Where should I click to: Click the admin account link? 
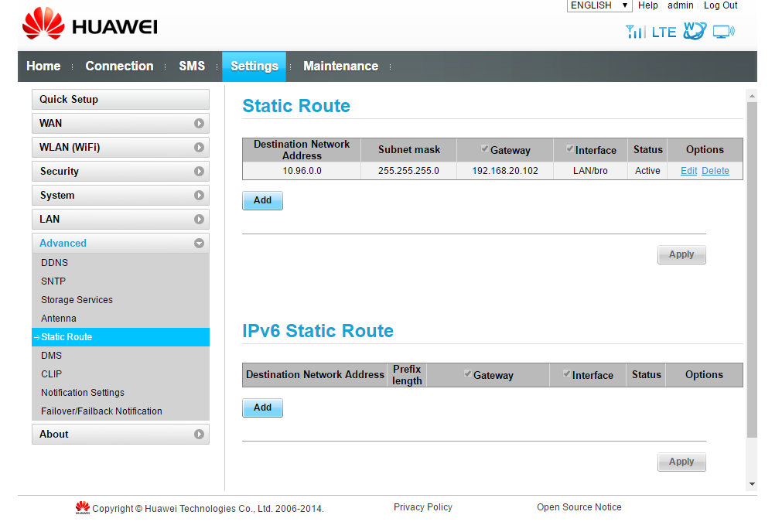click(680, 5)
